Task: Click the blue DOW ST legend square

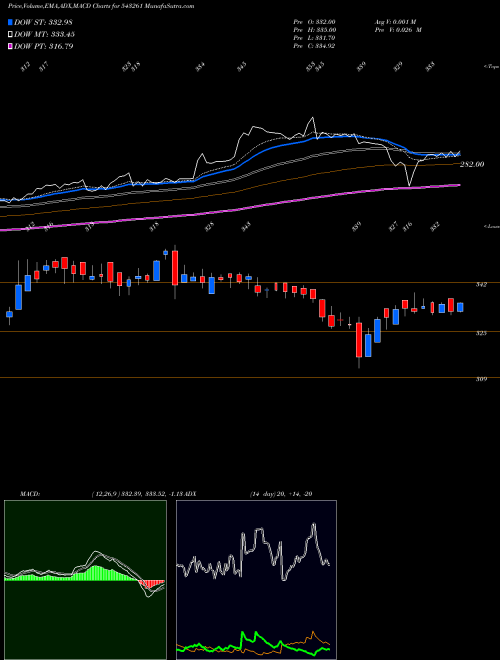Action: (x=10, y=22)
